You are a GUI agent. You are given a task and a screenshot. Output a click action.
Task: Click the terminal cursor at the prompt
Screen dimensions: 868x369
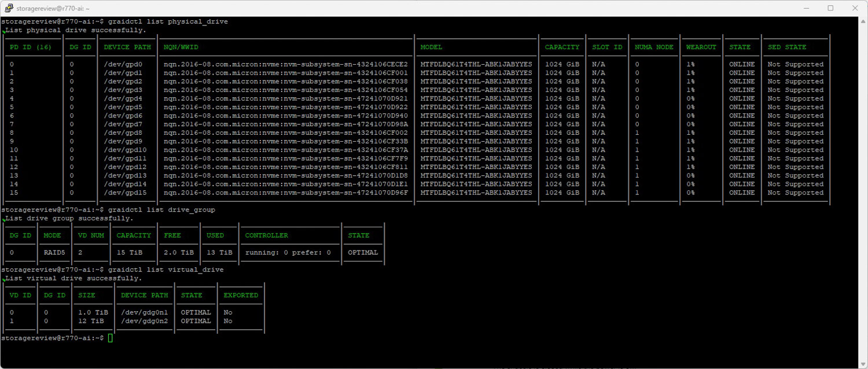[x=111, y=338]
